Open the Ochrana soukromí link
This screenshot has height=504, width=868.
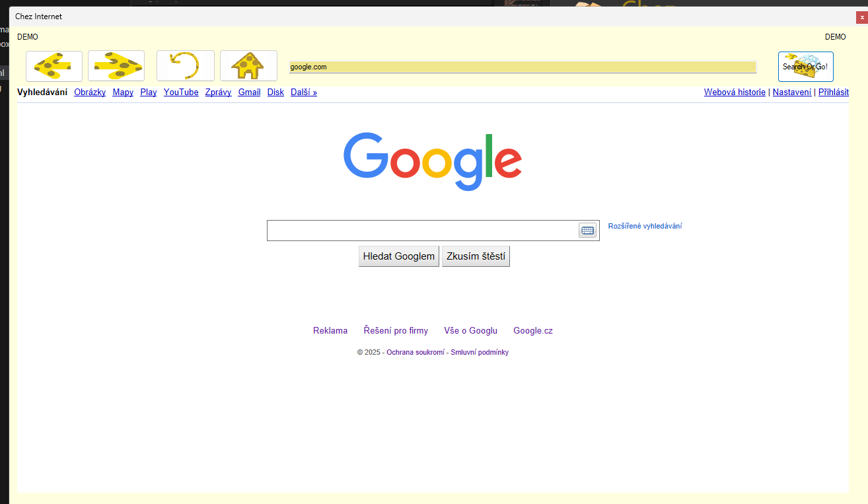[x=416, y=353]
